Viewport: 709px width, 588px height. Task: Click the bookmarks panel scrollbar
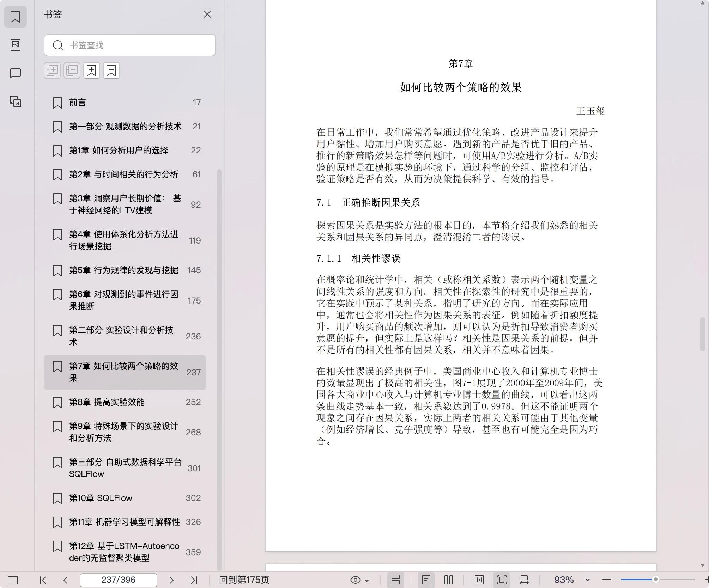[219, 370]
